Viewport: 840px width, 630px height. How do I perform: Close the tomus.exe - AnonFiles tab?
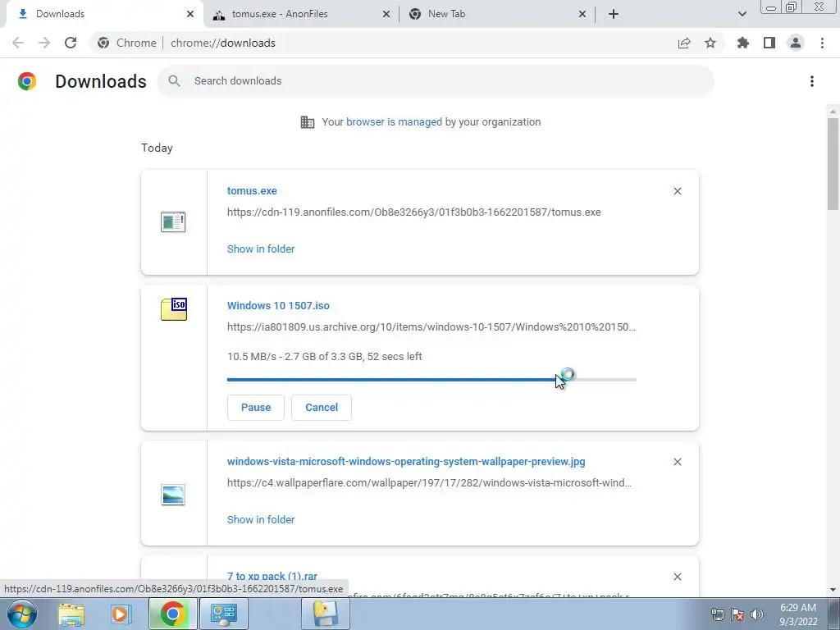[386, 14]
